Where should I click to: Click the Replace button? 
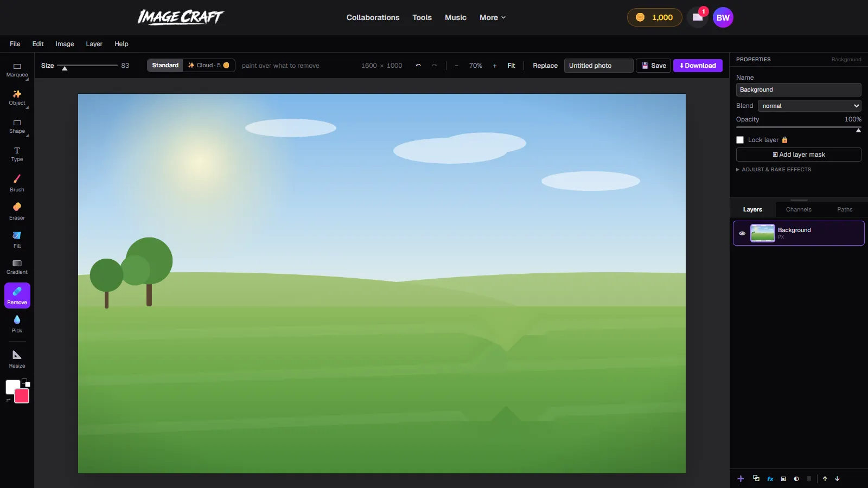click(545, 66)
